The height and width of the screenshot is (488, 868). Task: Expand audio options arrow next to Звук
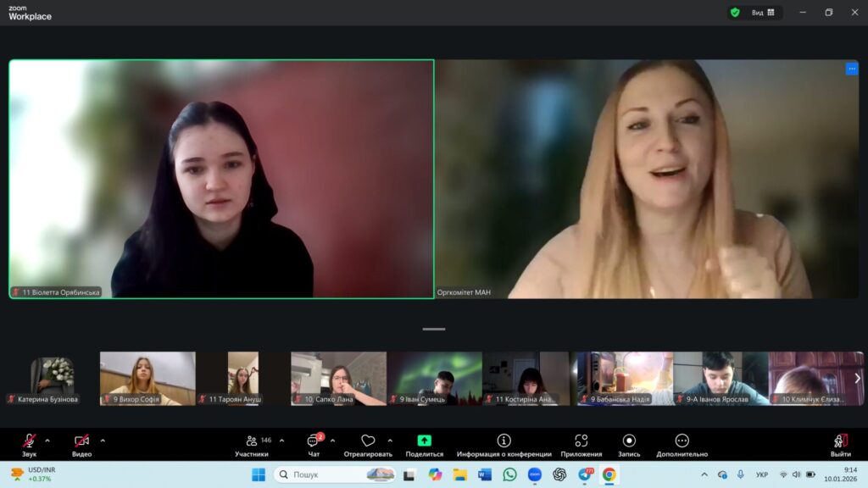pos(47,441)
